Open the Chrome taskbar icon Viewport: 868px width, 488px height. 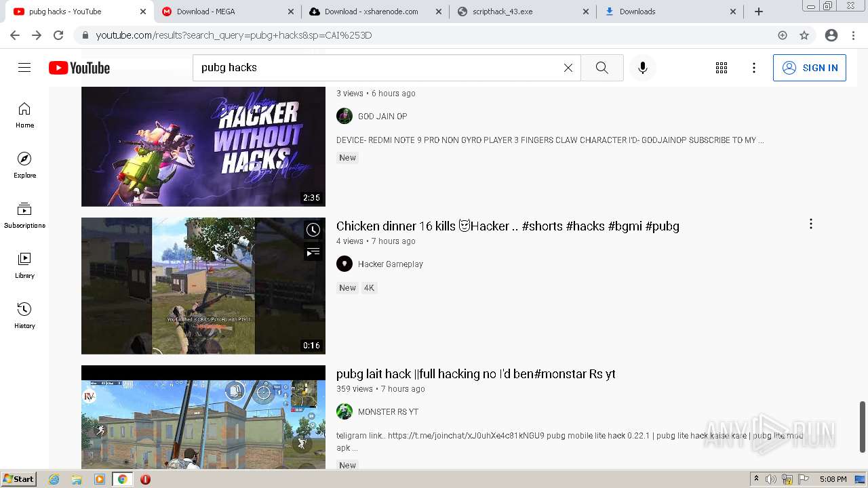(122, 479)
